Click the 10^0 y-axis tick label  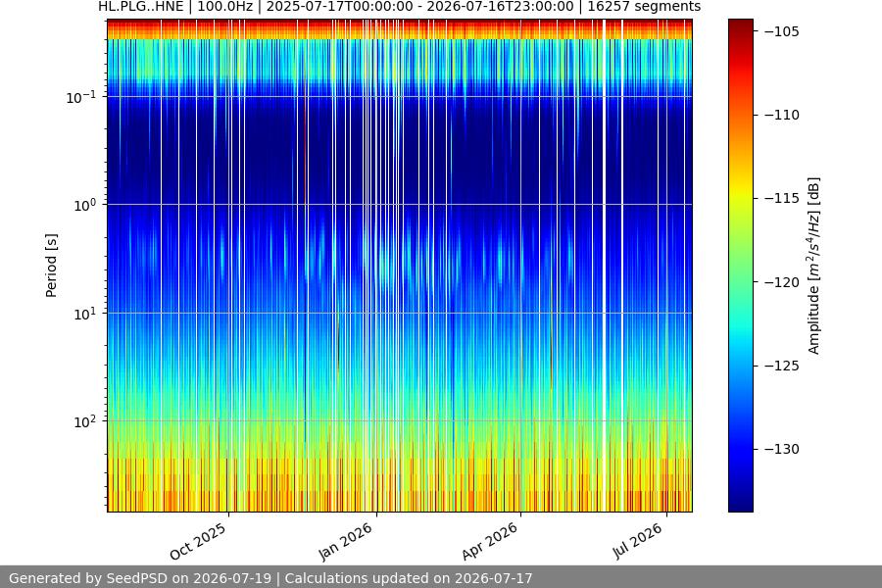click(x=85, y=206)
